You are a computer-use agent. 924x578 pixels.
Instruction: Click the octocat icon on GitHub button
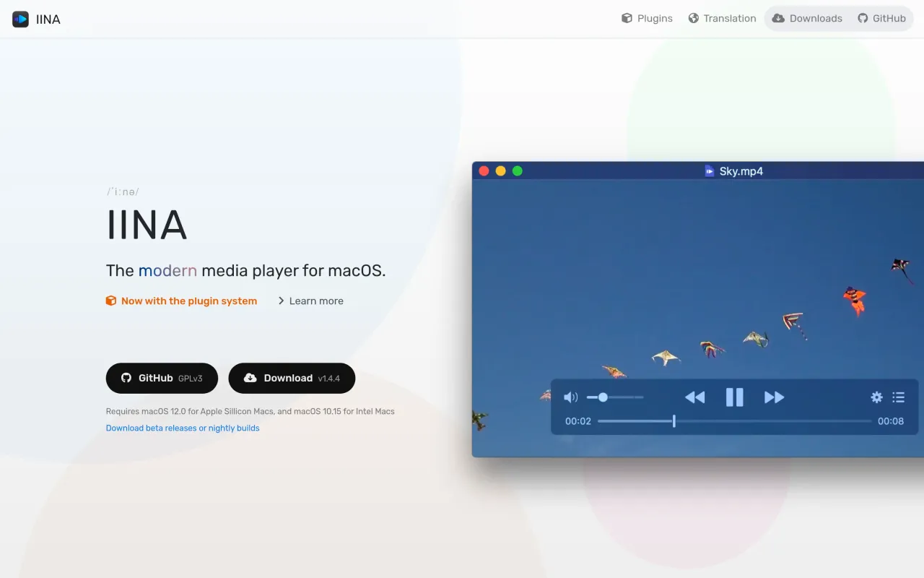pyautogui.click(x=126, y=378)
